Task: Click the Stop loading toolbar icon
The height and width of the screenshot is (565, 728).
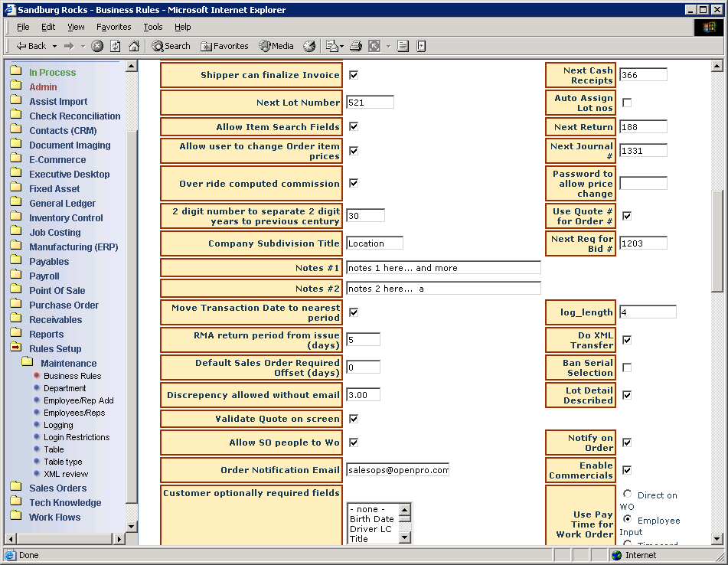Action: (97, 46)
